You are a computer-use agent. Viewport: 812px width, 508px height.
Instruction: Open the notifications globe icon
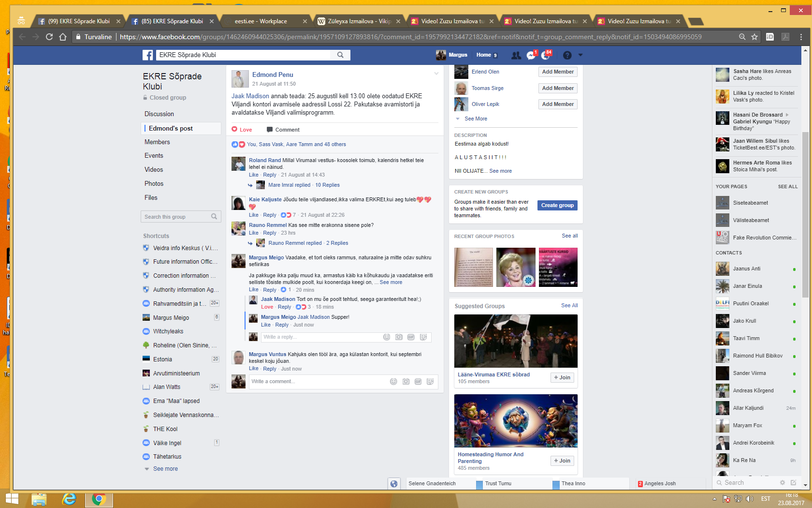coord(546,55)
